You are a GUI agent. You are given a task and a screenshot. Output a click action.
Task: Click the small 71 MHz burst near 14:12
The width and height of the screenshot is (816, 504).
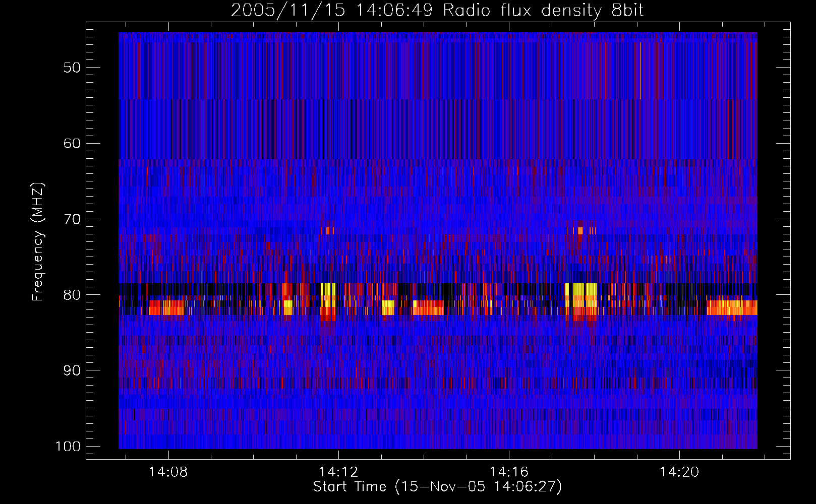[327, 231]
